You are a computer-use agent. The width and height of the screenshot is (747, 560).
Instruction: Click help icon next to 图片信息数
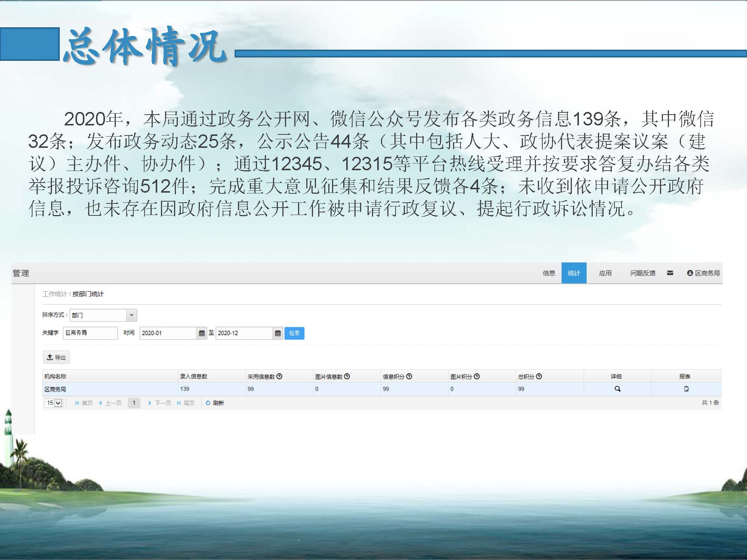point(347,376)
